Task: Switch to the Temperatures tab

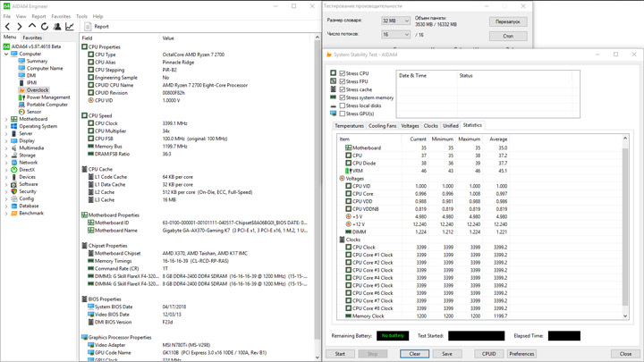Action: (349, 126)
